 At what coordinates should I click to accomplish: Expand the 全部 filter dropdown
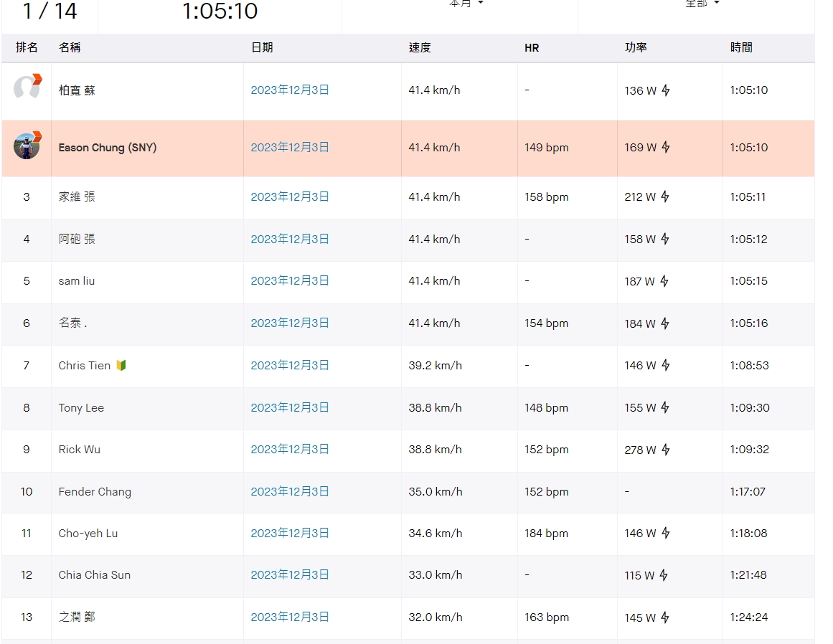(702, 4)
